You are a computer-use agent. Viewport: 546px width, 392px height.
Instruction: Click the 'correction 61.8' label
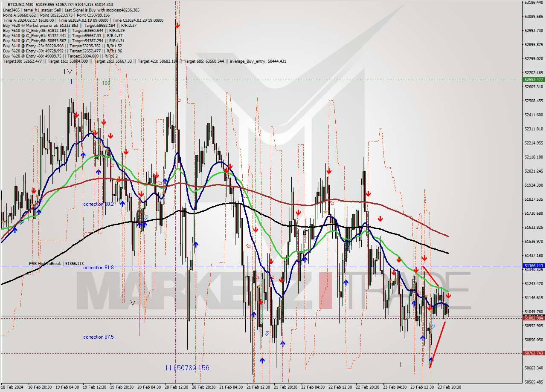pyautogui.click(x=99, y=268)
